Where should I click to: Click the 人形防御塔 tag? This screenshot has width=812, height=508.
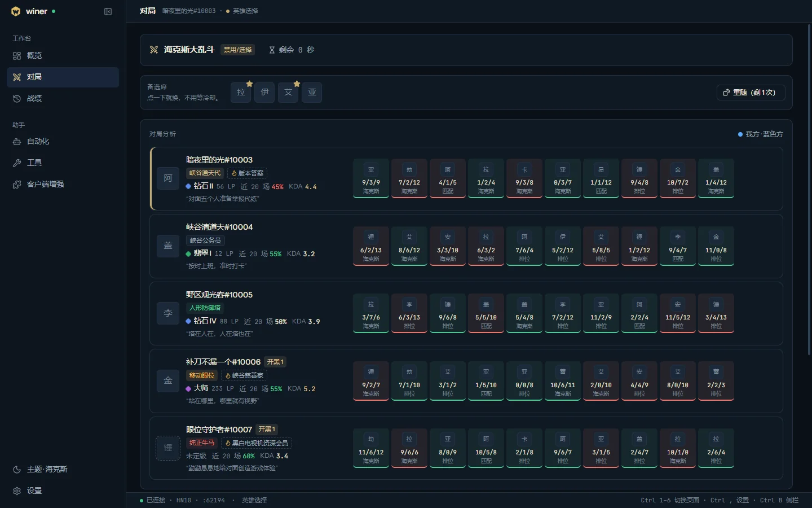(205, 308)
